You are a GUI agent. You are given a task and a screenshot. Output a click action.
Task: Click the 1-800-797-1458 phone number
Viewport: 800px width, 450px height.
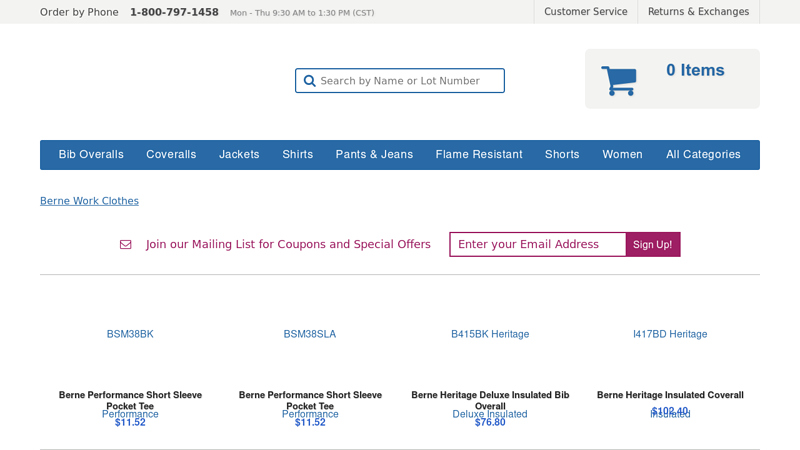174,12
